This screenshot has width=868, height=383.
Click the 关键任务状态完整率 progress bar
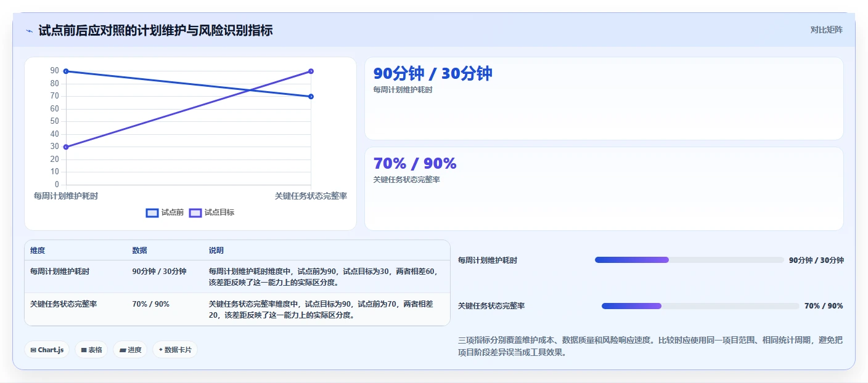coord(700,306)
